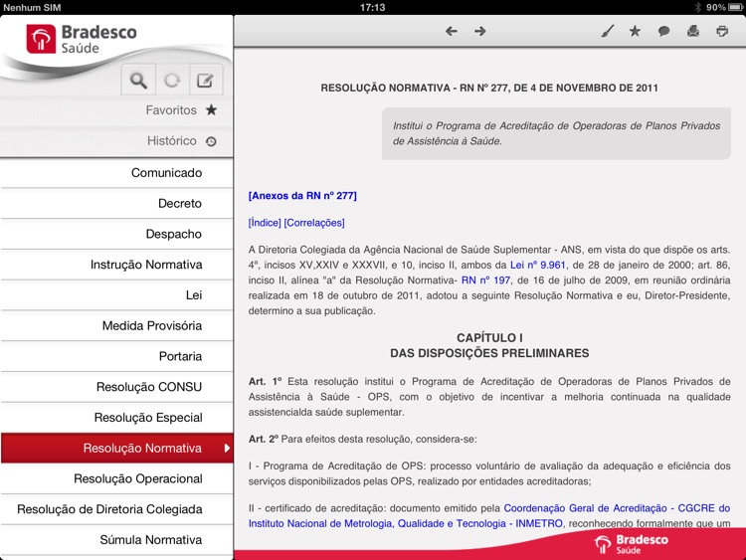Viewport: 746px width, 560px height.
Task: Send document via email icon
Action: pyautogui.click(x=693, y=32)
